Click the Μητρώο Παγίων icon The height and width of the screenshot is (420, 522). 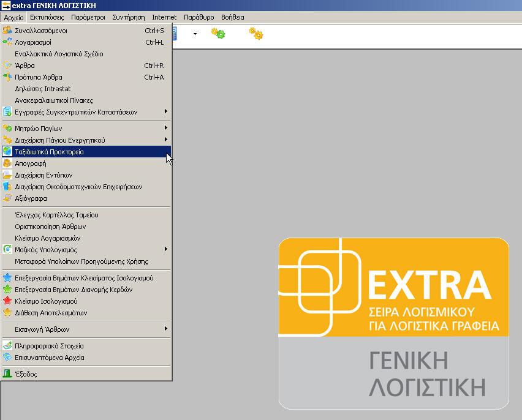tap(7, 128)
